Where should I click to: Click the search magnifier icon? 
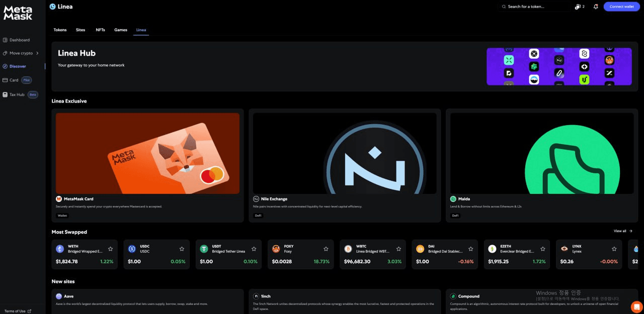coord(504,7)
